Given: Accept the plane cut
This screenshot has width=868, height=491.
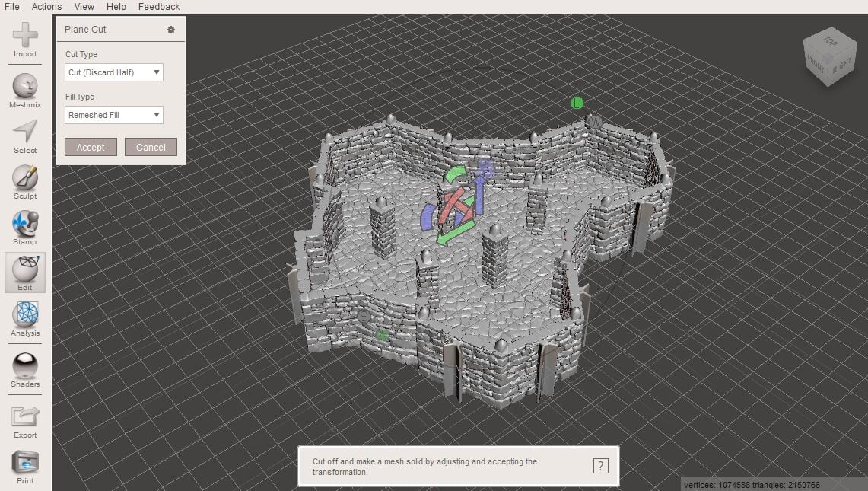Looking at the screenshot, I should coord(91,148).
